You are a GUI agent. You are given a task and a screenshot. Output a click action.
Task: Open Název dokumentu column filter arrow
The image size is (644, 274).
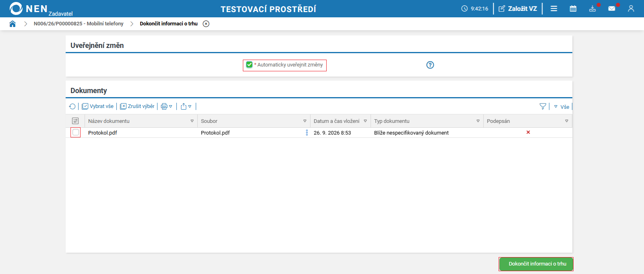[x=192, y=121]
